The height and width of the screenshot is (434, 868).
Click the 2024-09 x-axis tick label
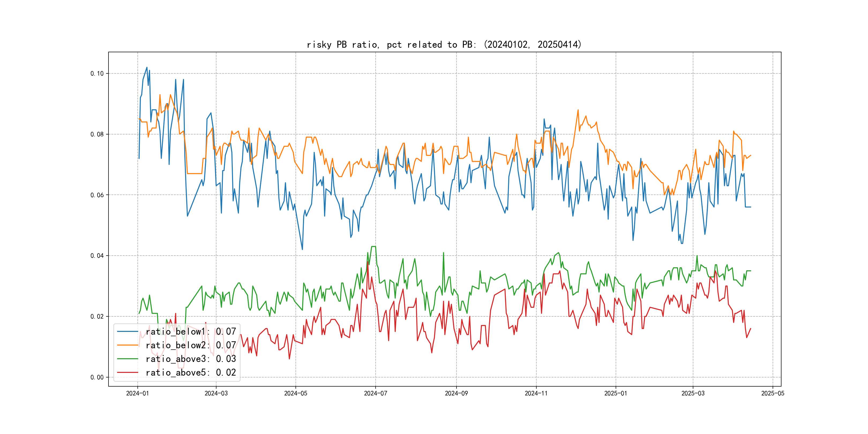456,393
